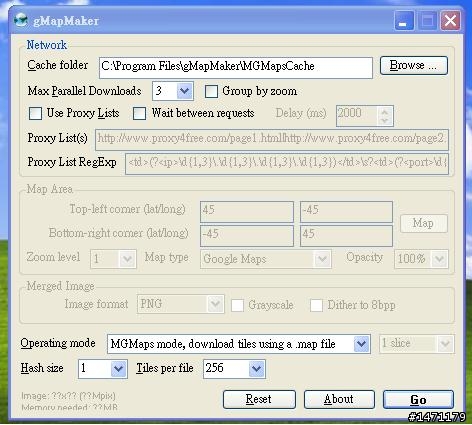472x425 pixels.
Task: Close the gMapMaker window
Action: pos(451,21)
